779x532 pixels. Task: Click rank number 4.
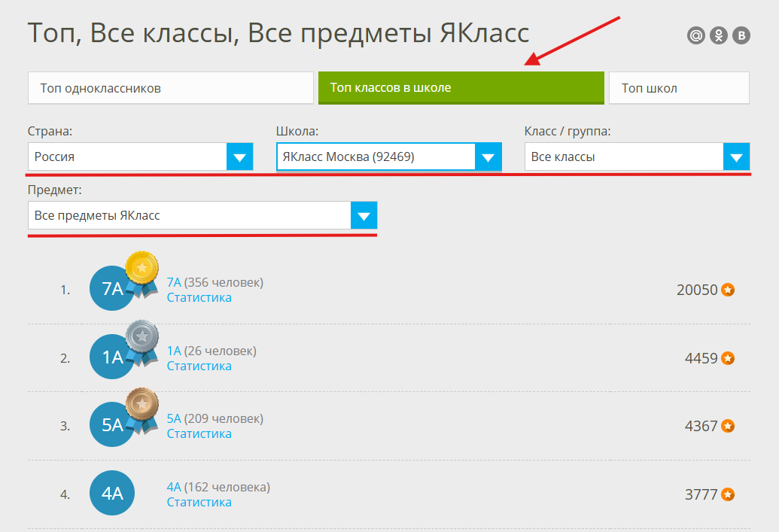65,494
